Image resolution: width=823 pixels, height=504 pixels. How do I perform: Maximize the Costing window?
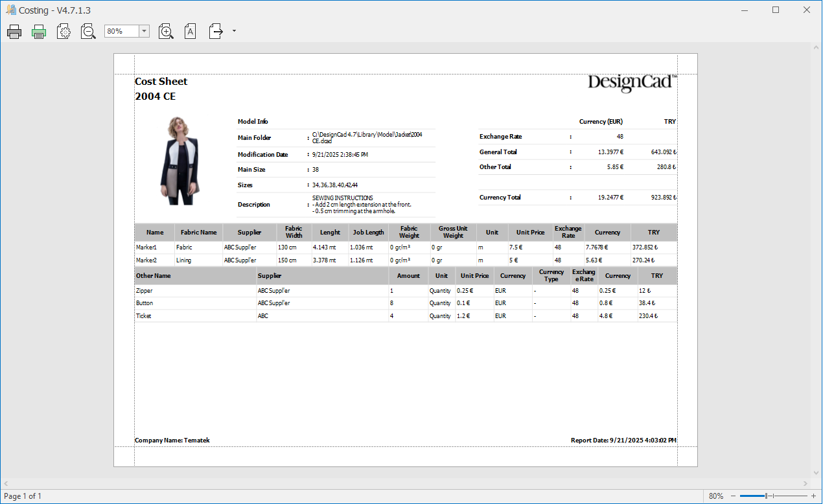(x=776, y=10)
